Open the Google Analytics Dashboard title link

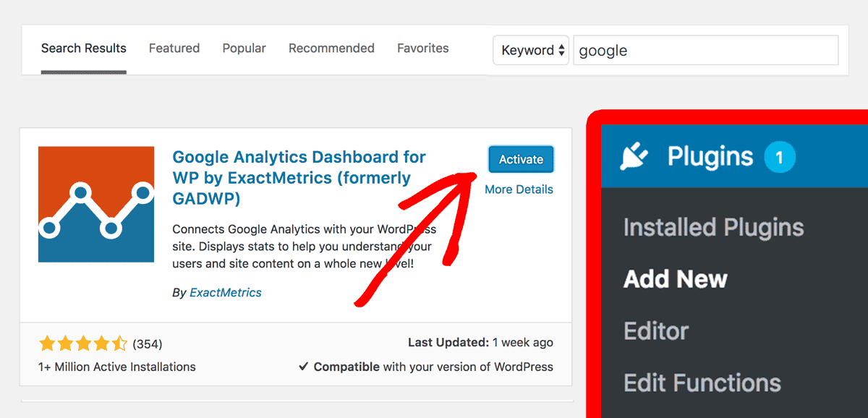point(299,178)
